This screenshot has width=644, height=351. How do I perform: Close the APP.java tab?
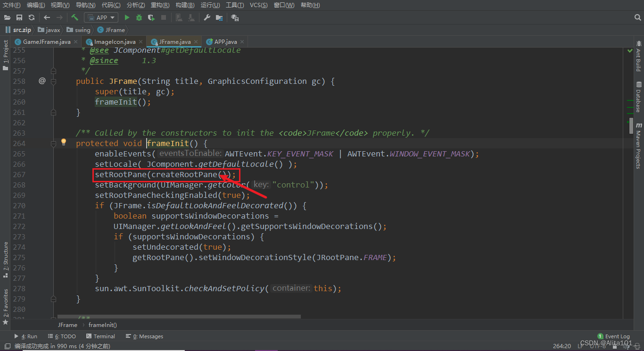(242, 42)
